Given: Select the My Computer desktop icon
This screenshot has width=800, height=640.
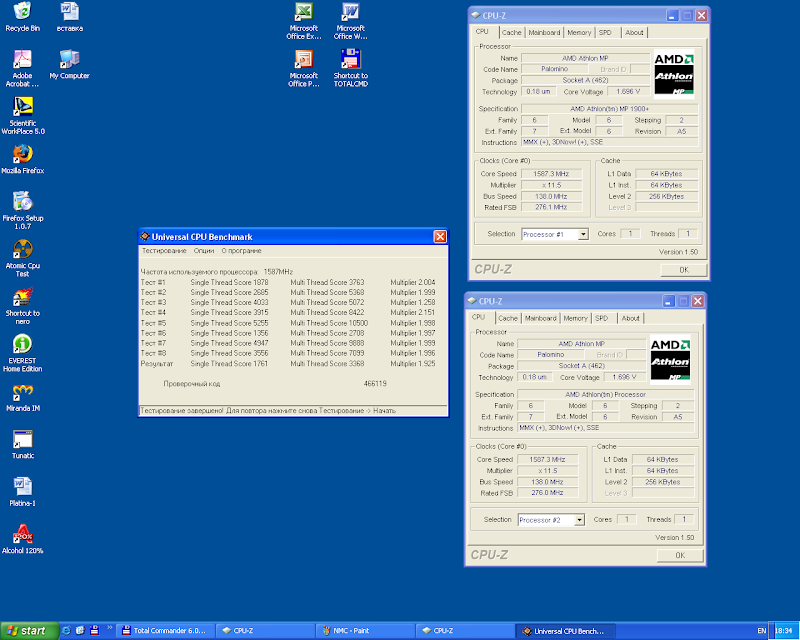Looking at the screenshot, I should pos(69,64).
